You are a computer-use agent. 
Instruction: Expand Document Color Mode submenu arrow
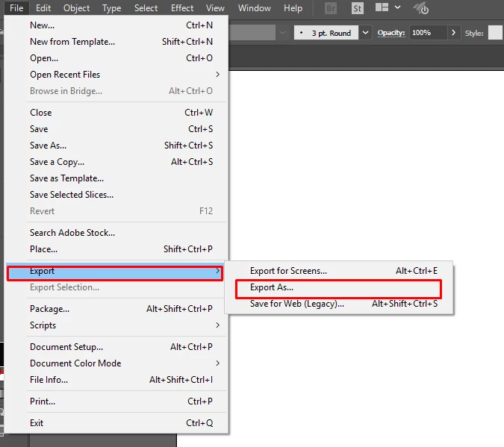tap(217, 363)
